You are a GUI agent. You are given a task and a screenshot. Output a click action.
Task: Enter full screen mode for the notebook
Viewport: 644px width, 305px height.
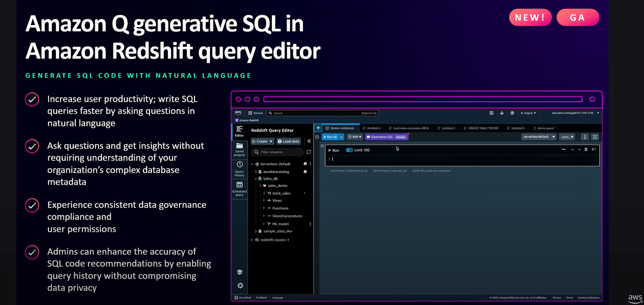click(595, 137)
